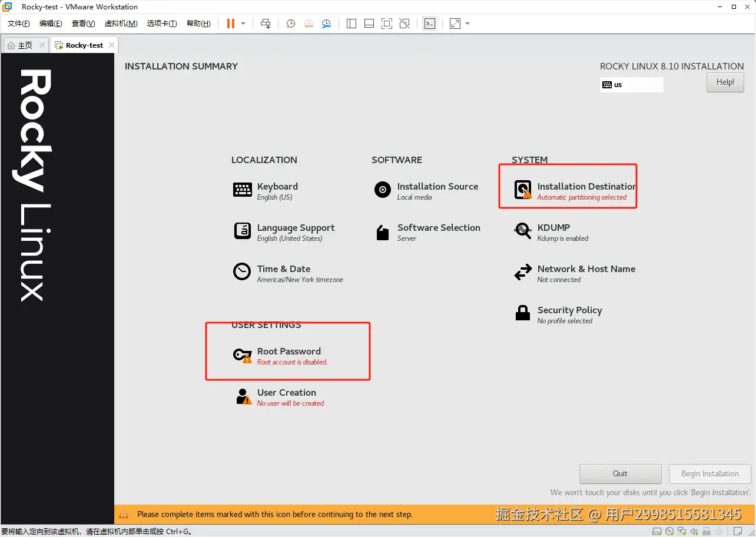Open the KDUMP magnifier icon
756x537 pixels.
[523, 230]
